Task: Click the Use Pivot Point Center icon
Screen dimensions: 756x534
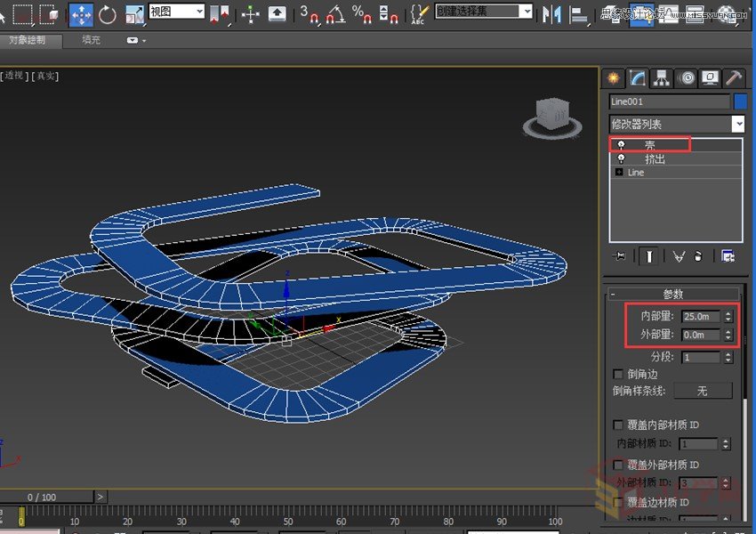Action: 219,14
